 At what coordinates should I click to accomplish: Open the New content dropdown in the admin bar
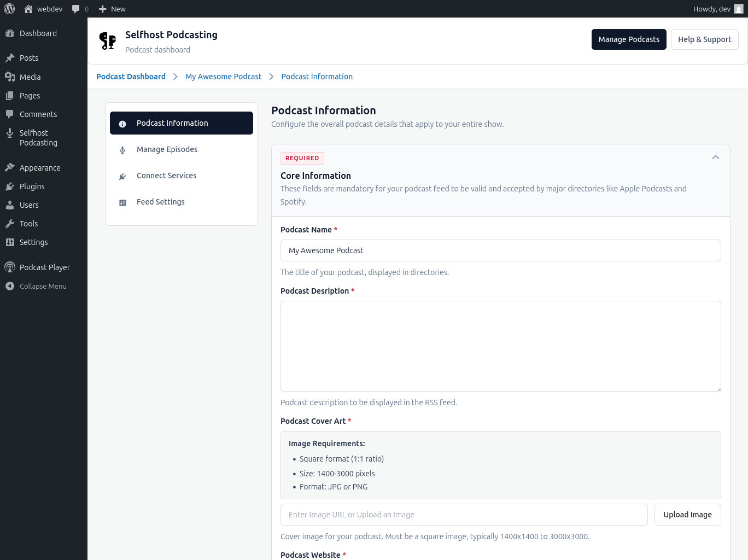point(112,9)
